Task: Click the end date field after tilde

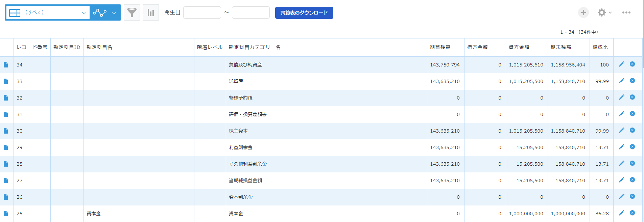Action: [251, 12]
